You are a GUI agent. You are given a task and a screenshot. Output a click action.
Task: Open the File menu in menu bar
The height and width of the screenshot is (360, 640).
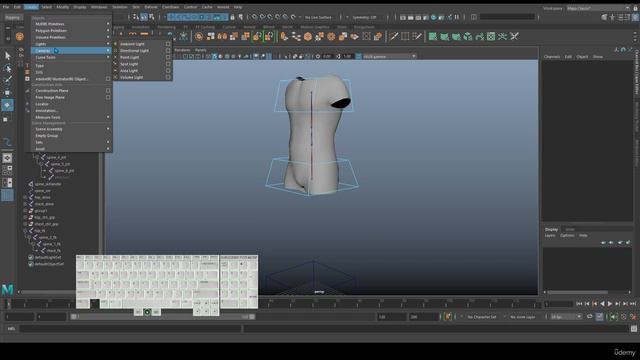coord(6,7)
